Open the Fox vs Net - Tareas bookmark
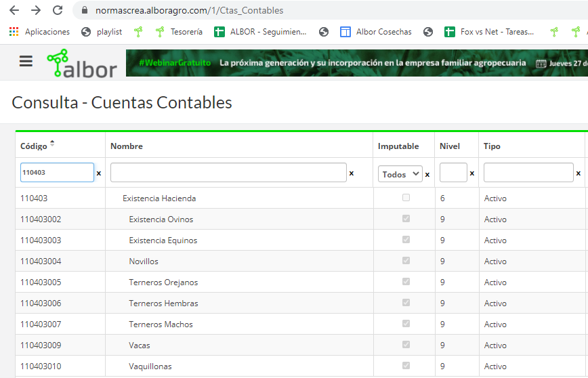The image size is (588, 378). tap(489, 32)
